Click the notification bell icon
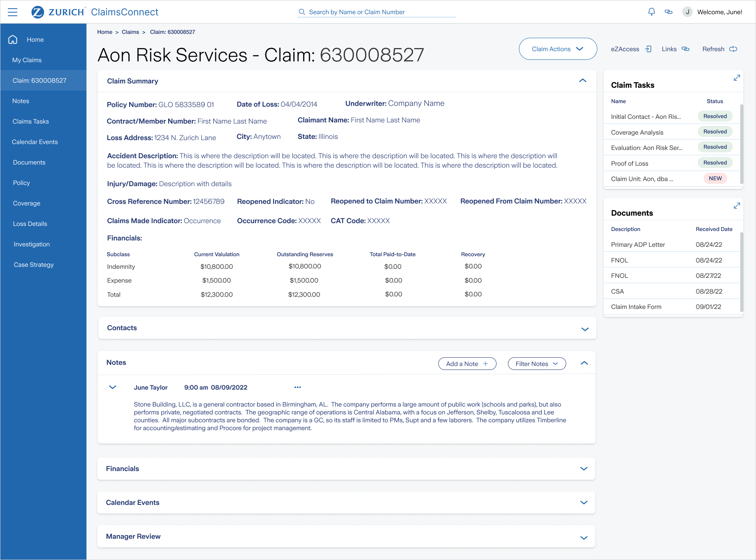The height and width of the screenshot is (560, 756). coord(652,12)
